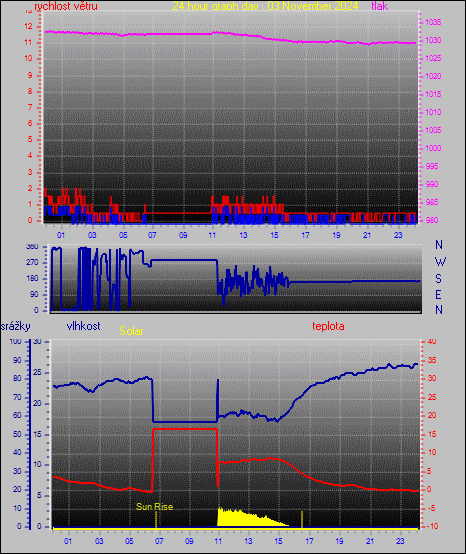466x554 pixels.
Task: Click hour label 13 under wind speed chart
Action: (x=243, y=235)
